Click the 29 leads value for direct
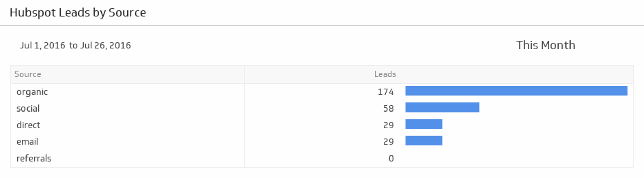The width and height of the screenshot is (644, 178). 388,125
